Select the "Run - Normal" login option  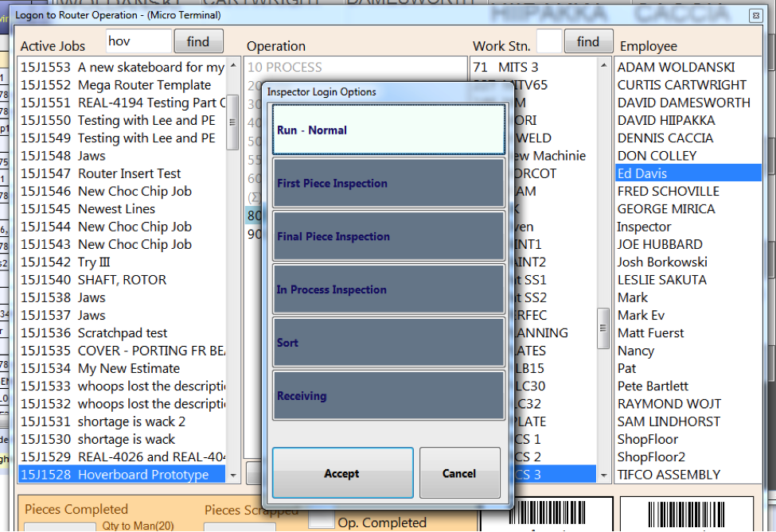click(388, 129)
